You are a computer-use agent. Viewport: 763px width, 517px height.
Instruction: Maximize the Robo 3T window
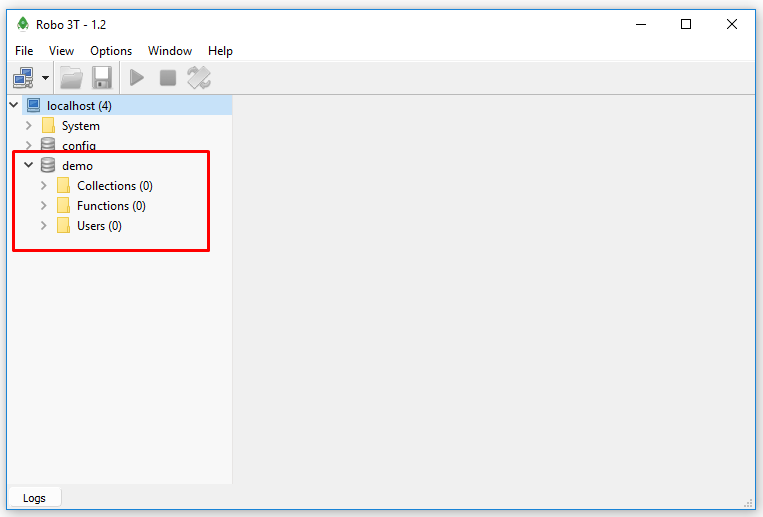point(686,24)
